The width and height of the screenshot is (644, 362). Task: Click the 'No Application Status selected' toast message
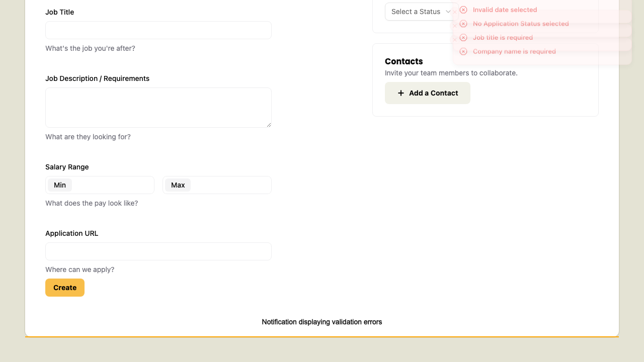521,24
